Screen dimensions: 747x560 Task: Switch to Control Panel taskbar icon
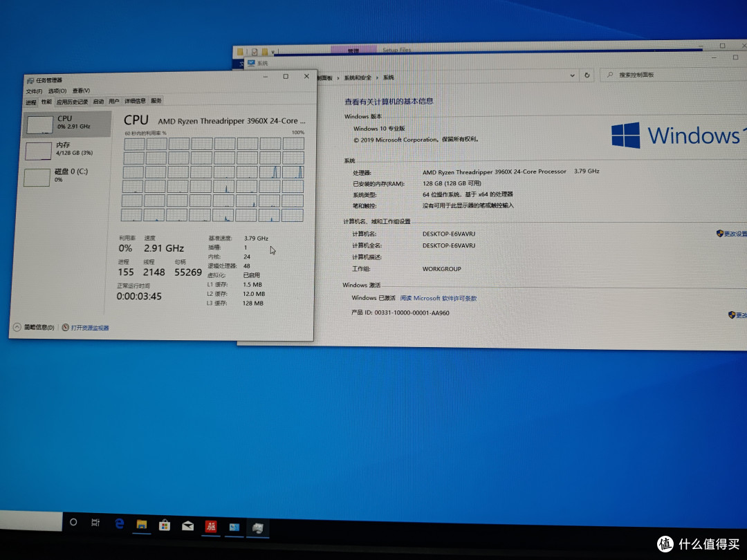(234, 527)
